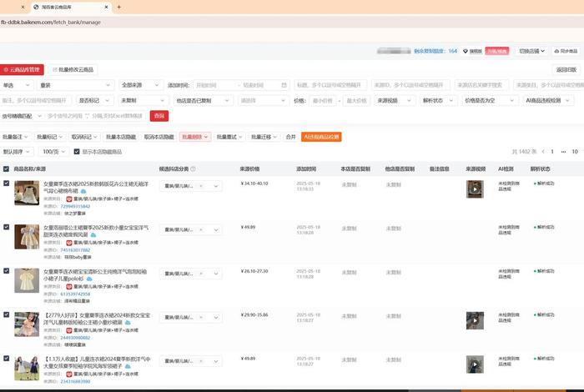Click the 剩余复制额度 164 link
Screen dimensions: 584x392
(435, 51)
